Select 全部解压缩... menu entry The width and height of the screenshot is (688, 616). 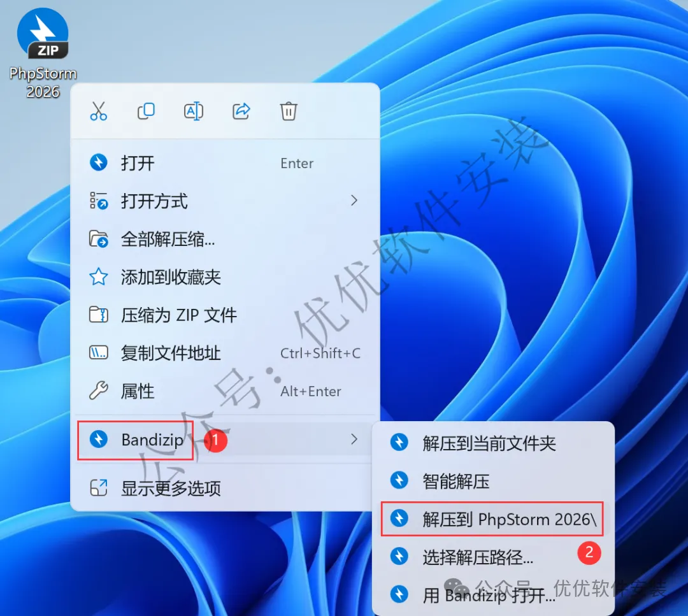pos(225,239)
